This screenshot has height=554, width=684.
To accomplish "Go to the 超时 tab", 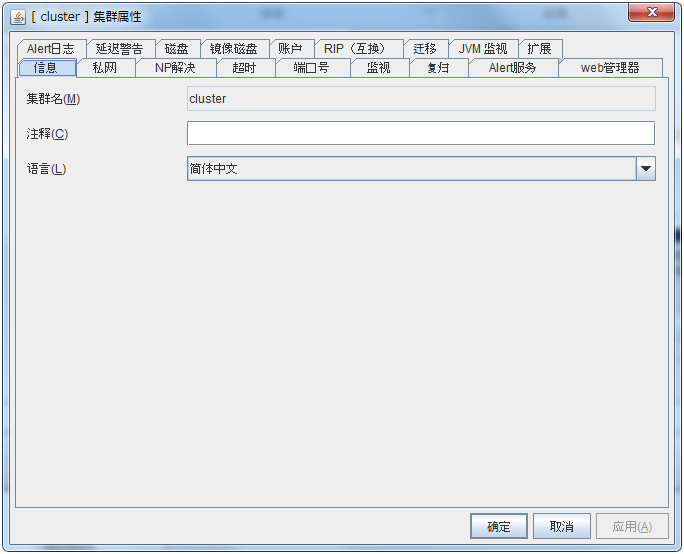I will tap(244, 68).
